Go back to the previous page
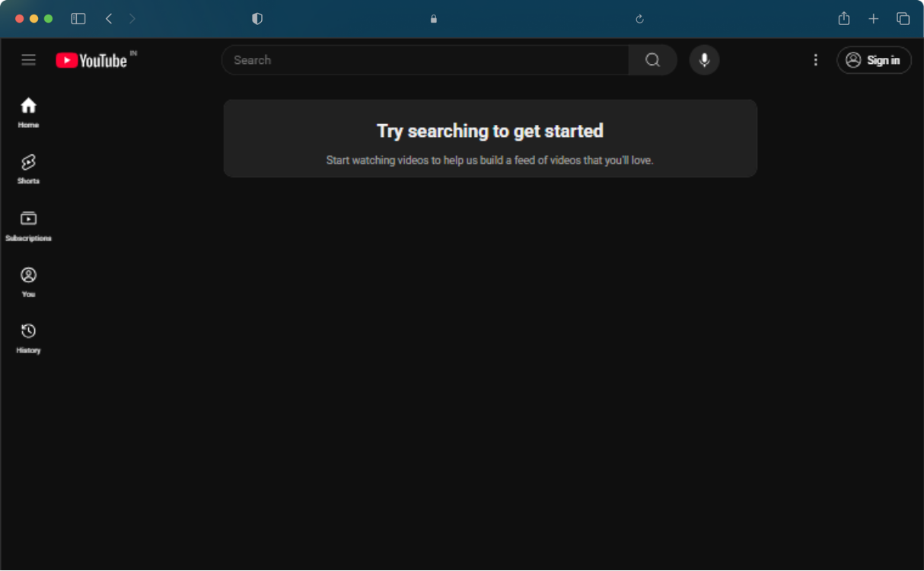 109,19
